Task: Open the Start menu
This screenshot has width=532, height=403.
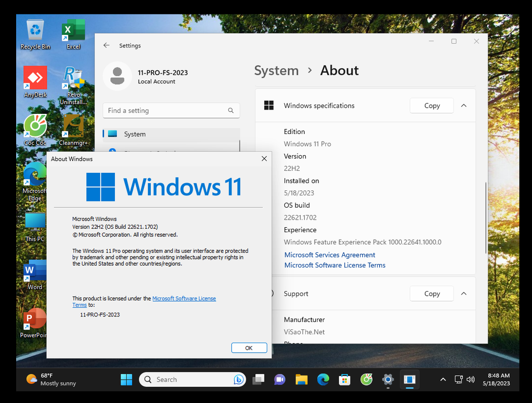Action: (x=127, y=380)
